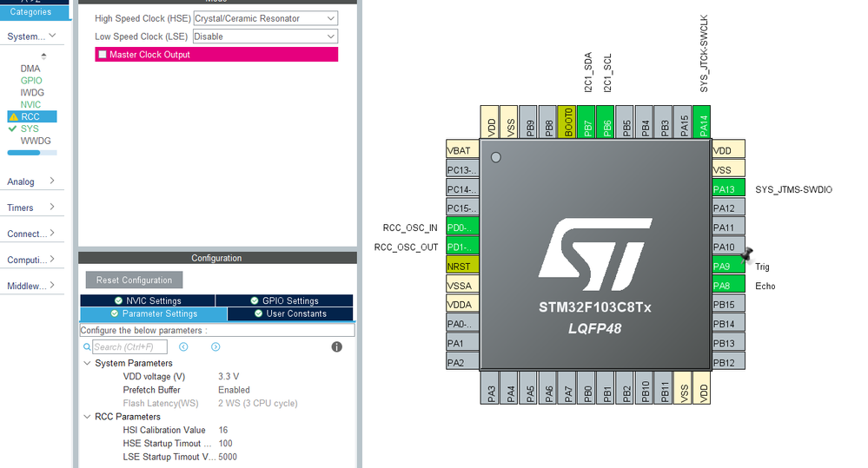Click the PA12 pin
868x468 pixels.
[728, 208]
